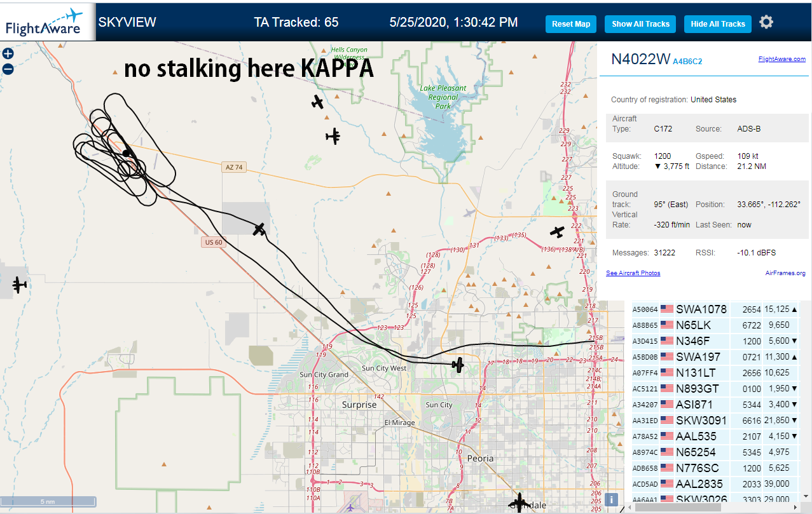Select aircraft icon below Hells Canyon Wilderness

click(317, 102)
